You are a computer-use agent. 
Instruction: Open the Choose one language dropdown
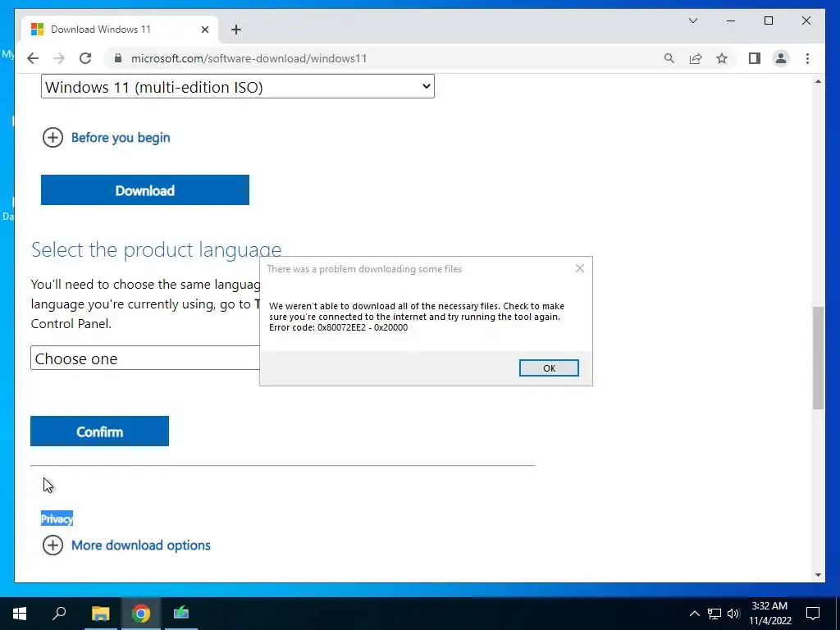pos(144,358)
